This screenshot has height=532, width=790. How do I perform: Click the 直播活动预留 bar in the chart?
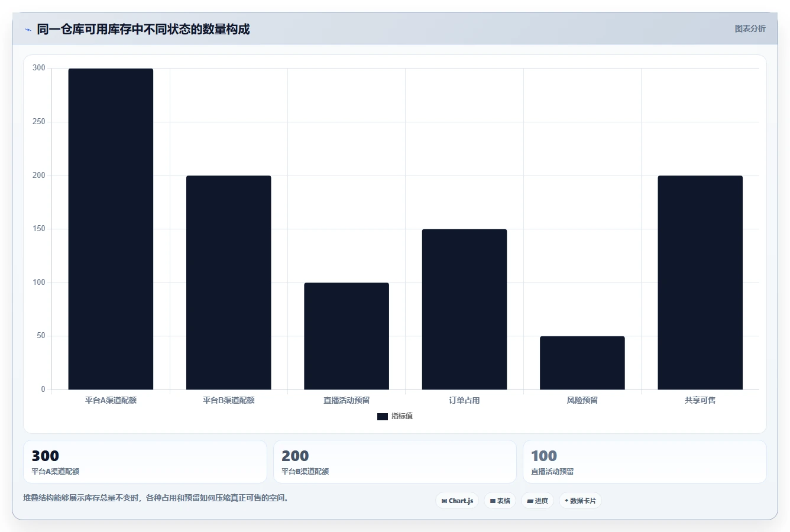point(347,336)
